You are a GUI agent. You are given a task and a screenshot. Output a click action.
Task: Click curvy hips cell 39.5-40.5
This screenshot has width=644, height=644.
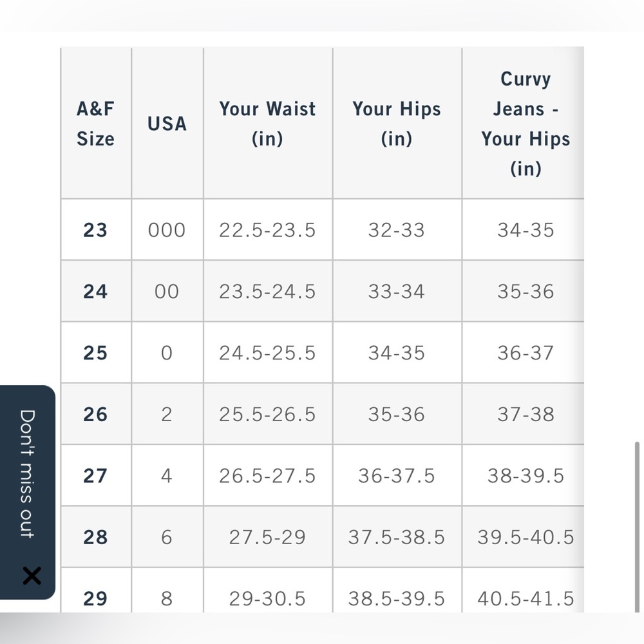pos(526,537)
